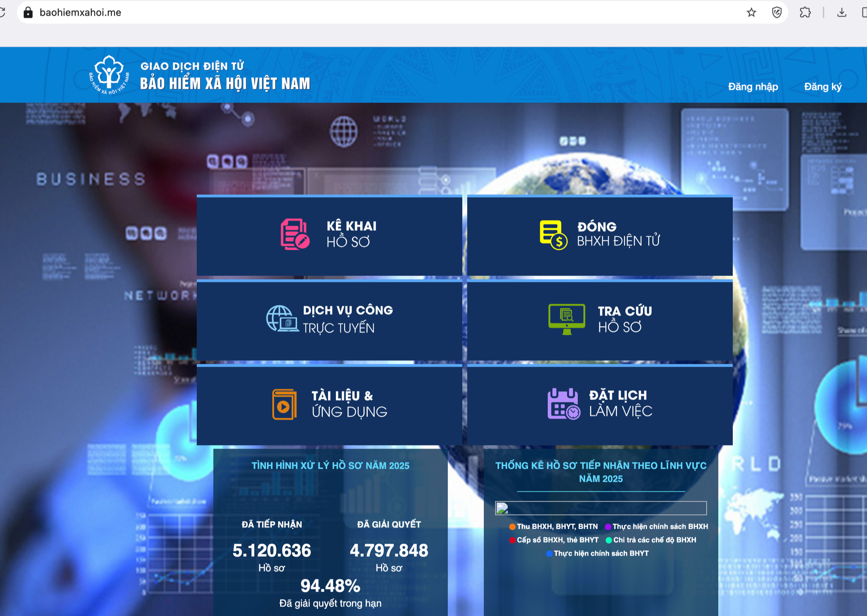Open the browser shield protection icon
This screenshot has height=616, width=867.
coord(777,13)
